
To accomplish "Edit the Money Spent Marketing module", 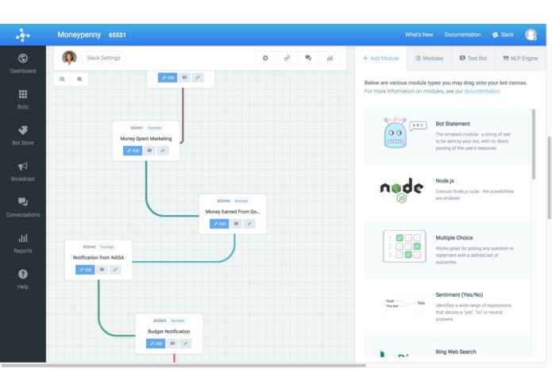I will [133, 151].
